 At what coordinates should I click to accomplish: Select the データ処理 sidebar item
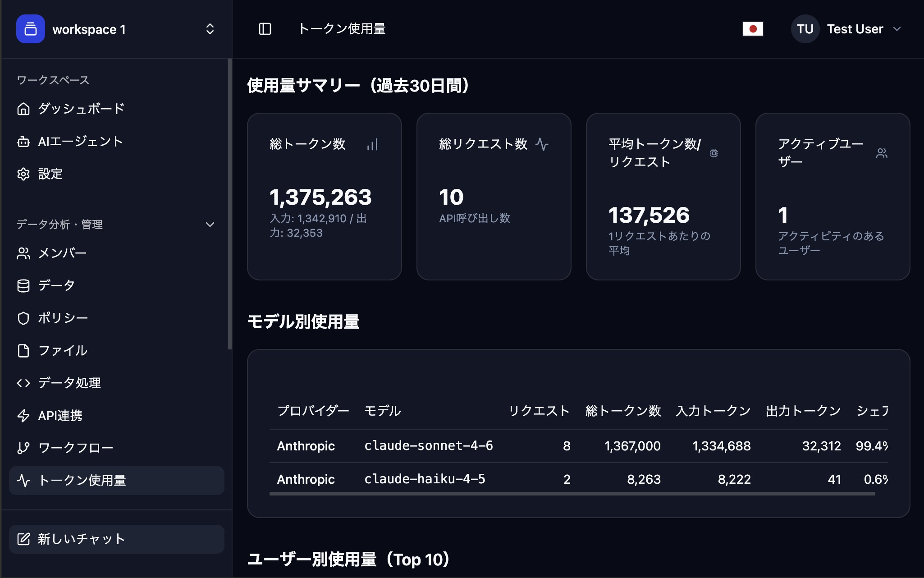coord(69,383)
